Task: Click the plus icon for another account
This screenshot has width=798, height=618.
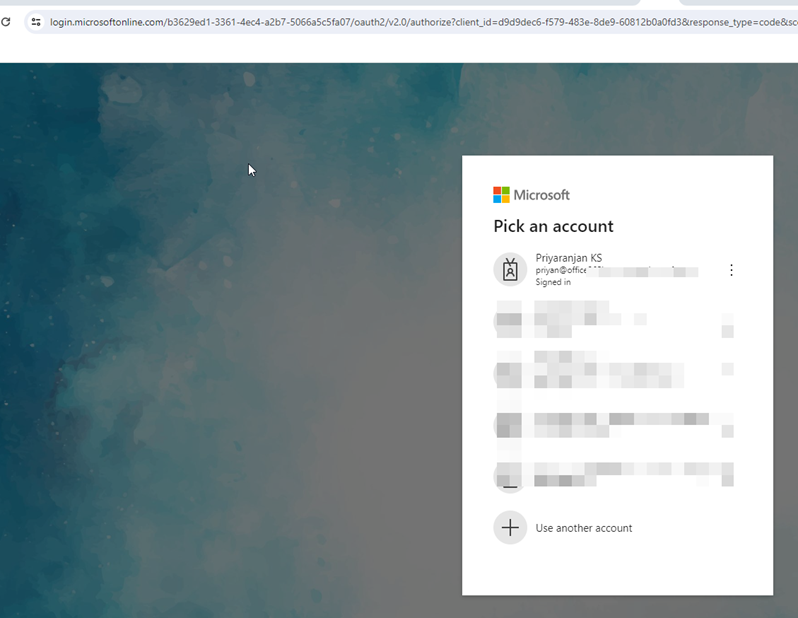Action: (510, 527)
